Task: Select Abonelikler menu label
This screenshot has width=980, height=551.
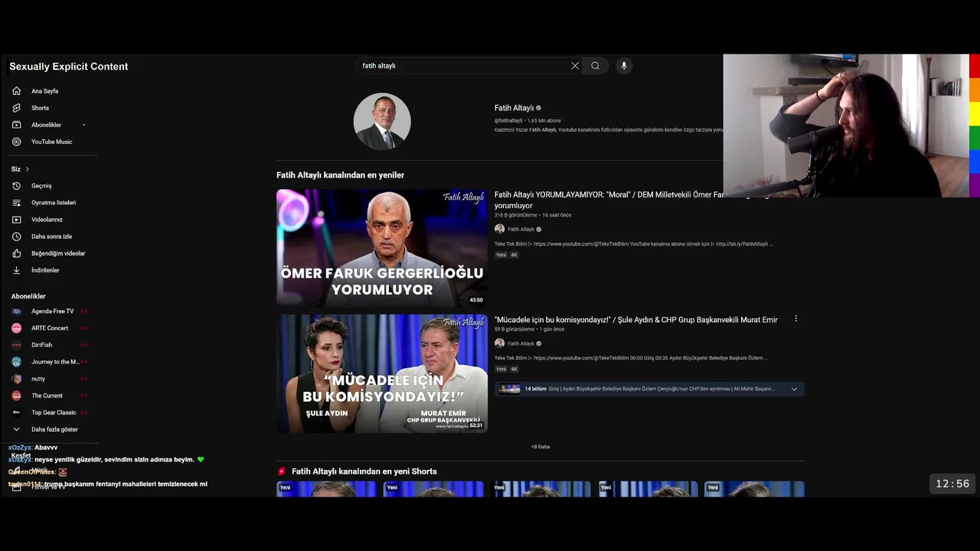Action: (x=46, y=125)
